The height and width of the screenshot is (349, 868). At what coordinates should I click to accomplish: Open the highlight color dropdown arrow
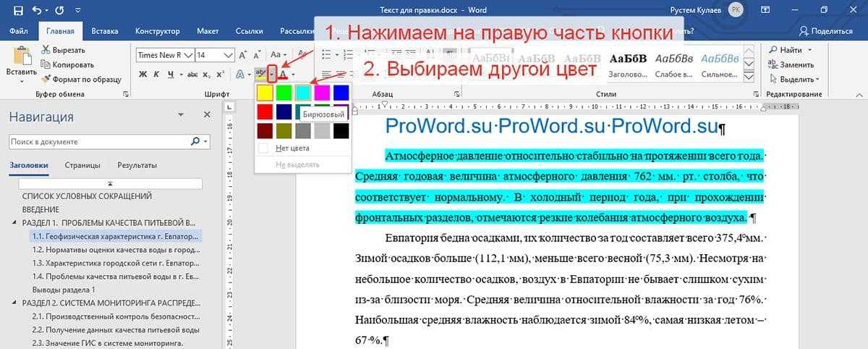[271, 74]
